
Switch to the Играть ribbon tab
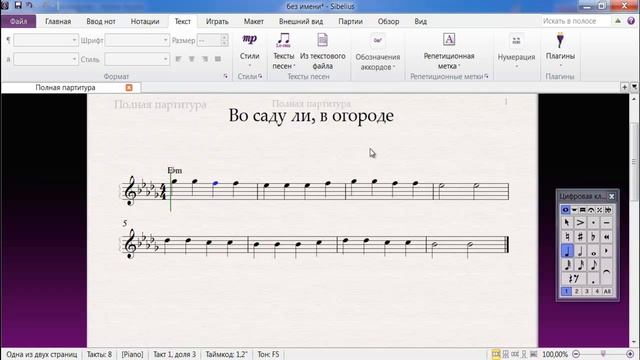coord(217,21)
